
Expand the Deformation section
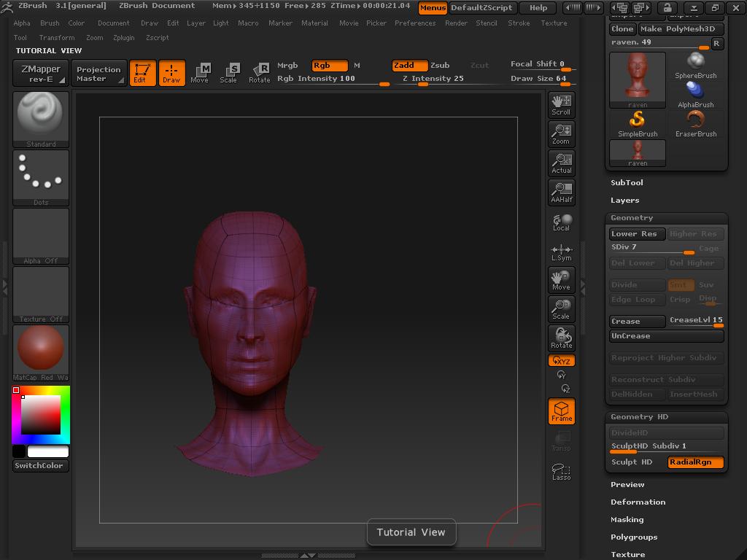tap(638, 502)
